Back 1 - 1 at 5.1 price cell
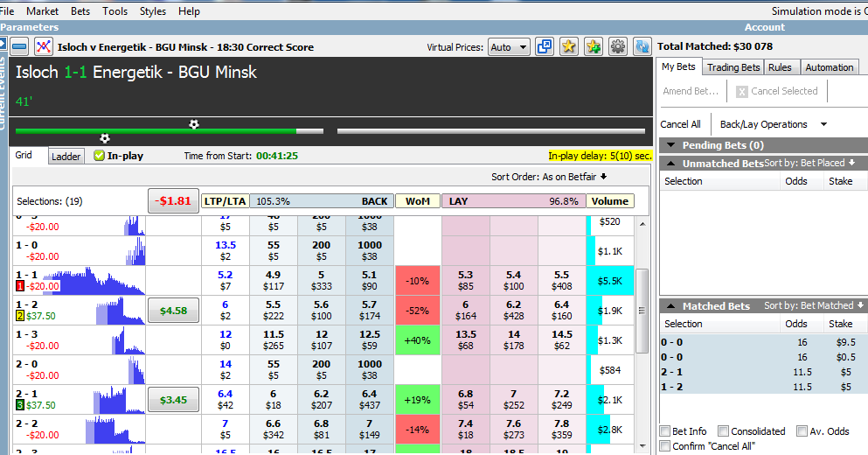This screenshot has width=868, height=455. [x=369, y=280]
